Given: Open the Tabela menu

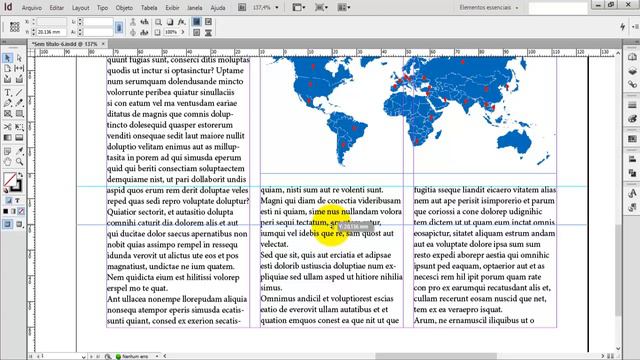Looking at the screenshot, I should [149, 8].
